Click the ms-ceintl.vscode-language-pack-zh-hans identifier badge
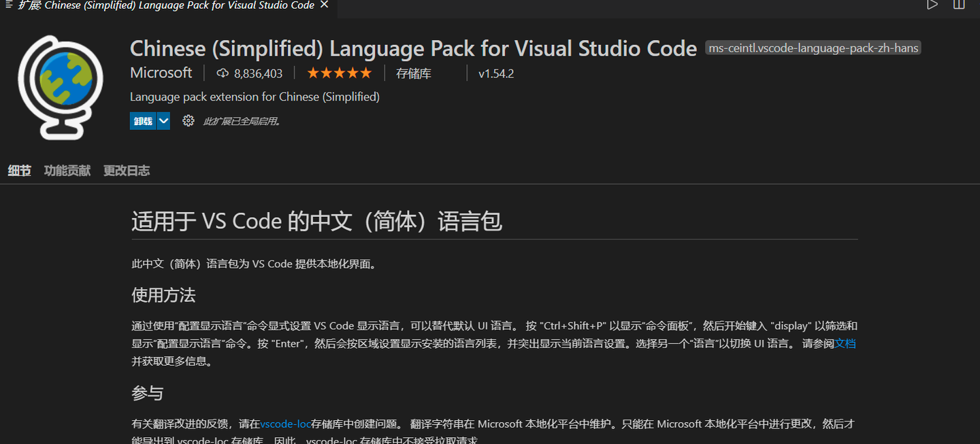This screenshot has width=980, height=444. click(813, 48)
